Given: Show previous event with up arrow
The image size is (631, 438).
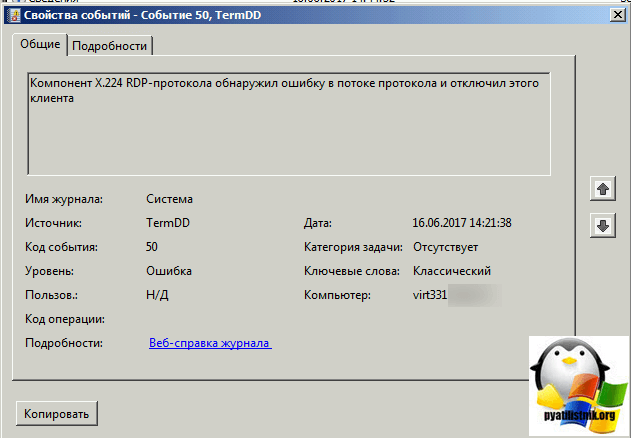Looking at the screenshot, I should click(x=602, y=188).
